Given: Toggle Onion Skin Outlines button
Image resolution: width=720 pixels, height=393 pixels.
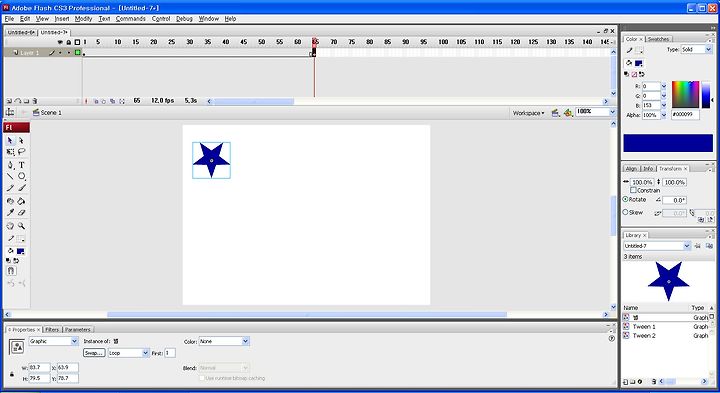Looking at the screenshot, I should [104, 101].
